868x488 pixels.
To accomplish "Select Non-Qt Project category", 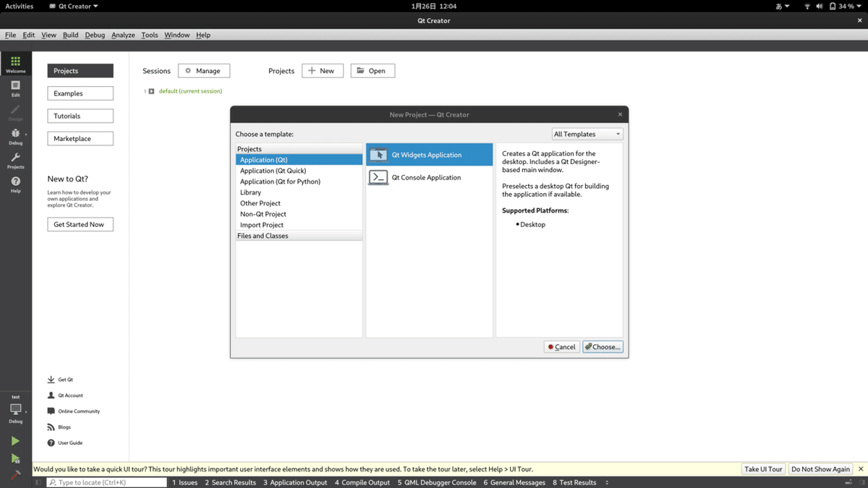I will tap(299, 214).
